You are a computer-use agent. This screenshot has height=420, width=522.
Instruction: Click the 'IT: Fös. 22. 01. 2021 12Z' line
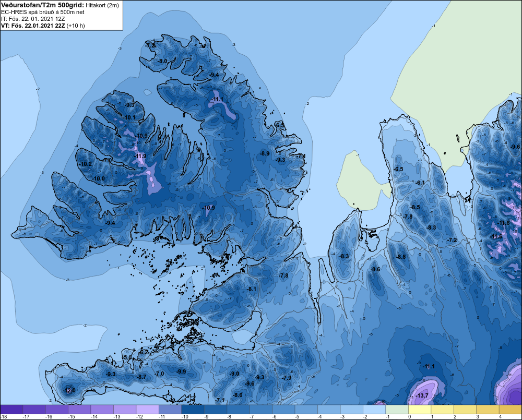(x=33, y=19)
